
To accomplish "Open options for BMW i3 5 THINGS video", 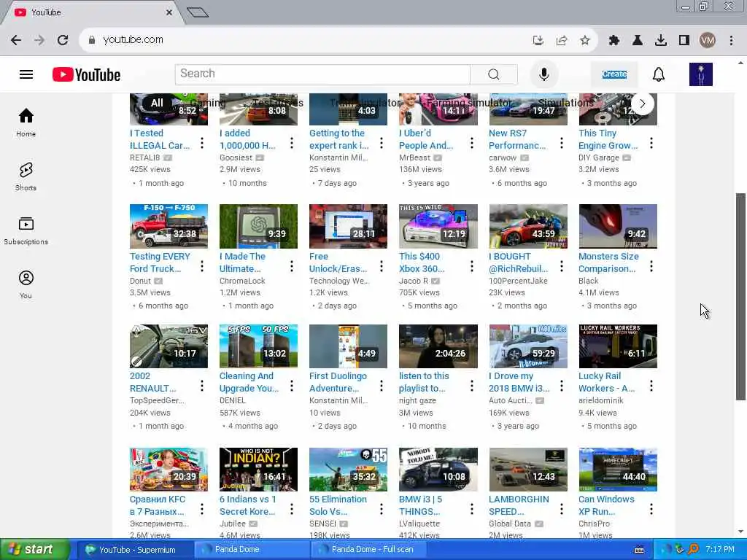I will coord(472,509).
